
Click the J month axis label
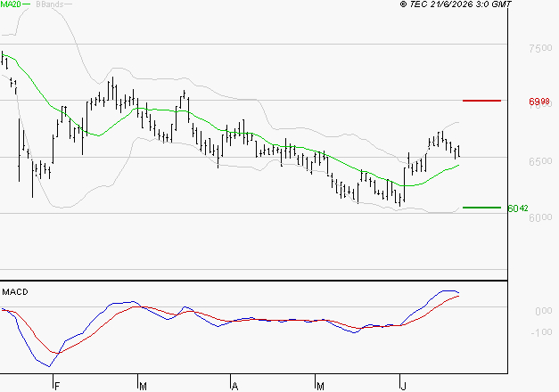coord(404,387)
